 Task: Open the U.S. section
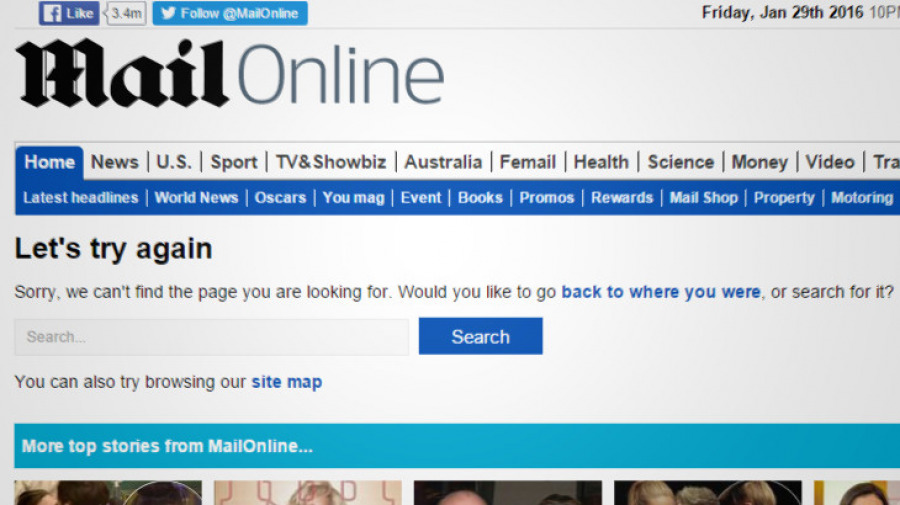pyautogui.click(x=174, y=162)
